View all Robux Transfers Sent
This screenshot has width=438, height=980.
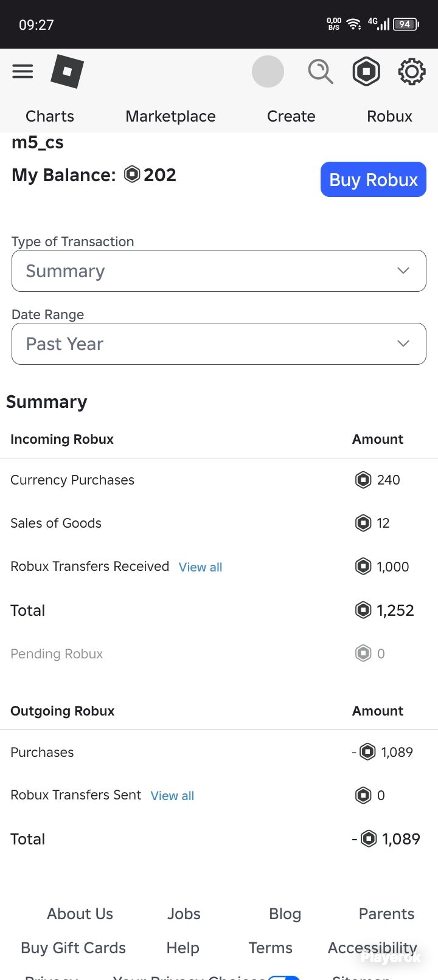172,796
